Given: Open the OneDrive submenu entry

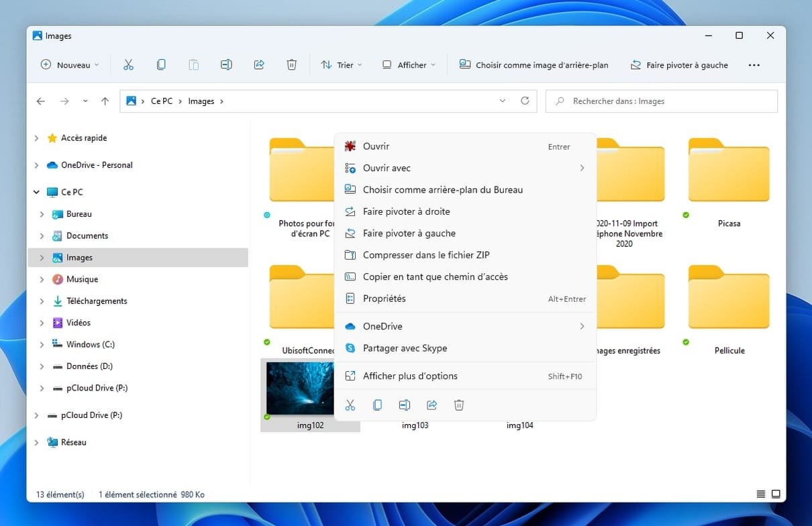Looking at the screenshot, I should tap(465, 327).
